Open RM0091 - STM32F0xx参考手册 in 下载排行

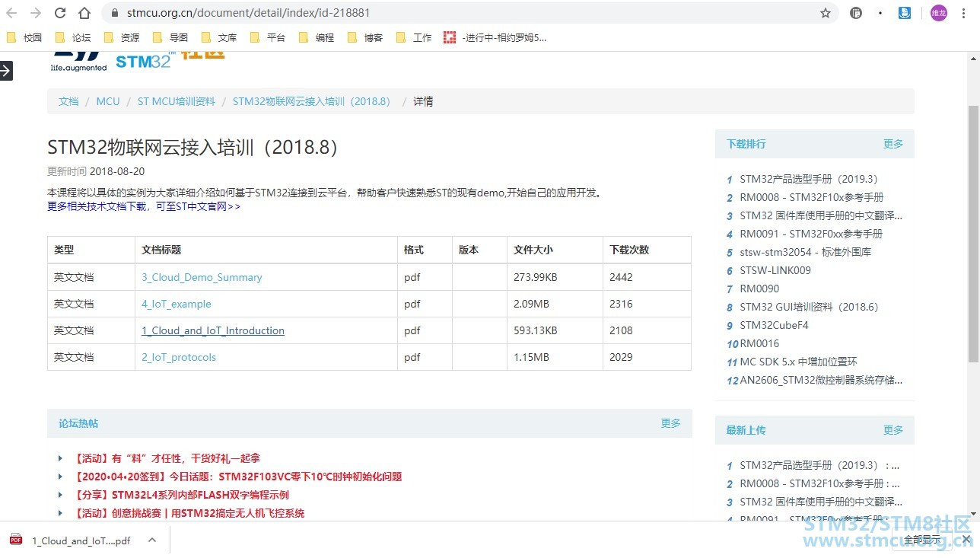(x=812, y=234)
